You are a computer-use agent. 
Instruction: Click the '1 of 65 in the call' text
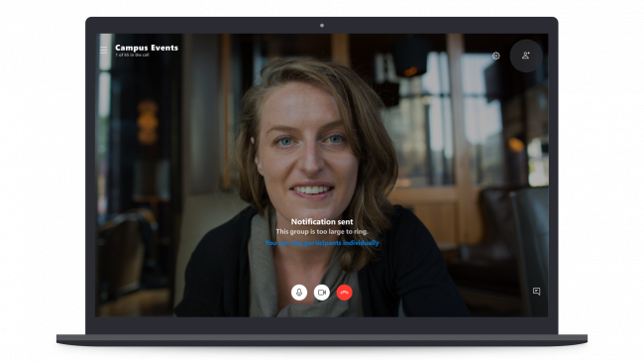pyautogui.click(x=132, y=55)
